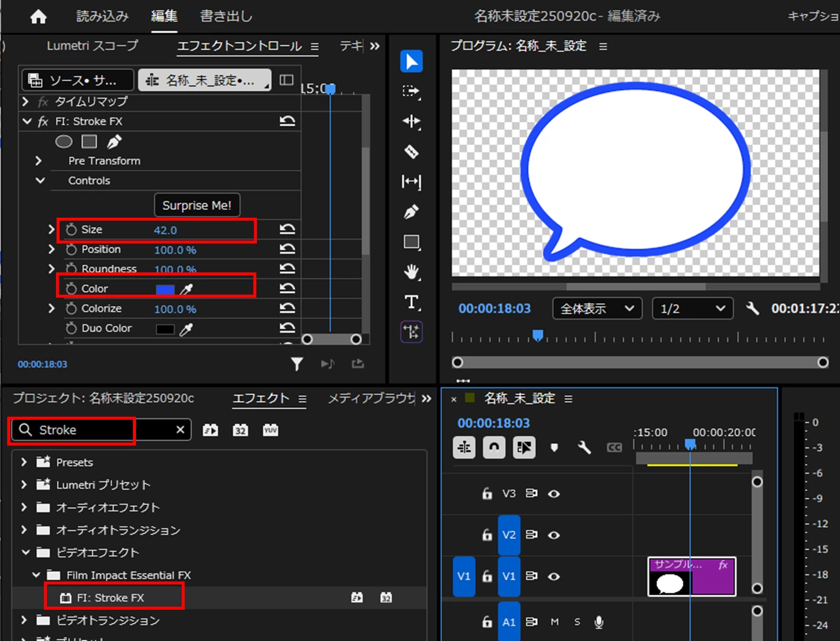Screen dimensions: 840x641
Task: Open the Lumetri スコープ panel tab
Action: tap(93, 46)
